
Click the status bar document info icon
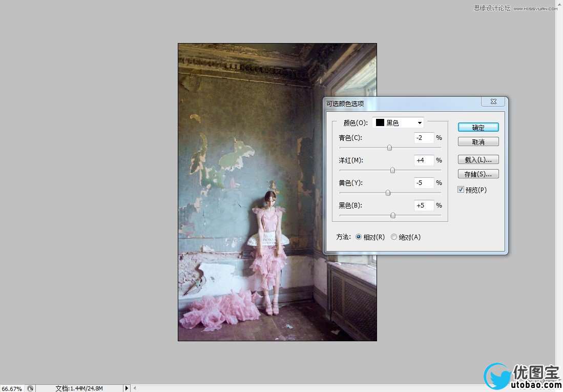click(x=30, y=388)
